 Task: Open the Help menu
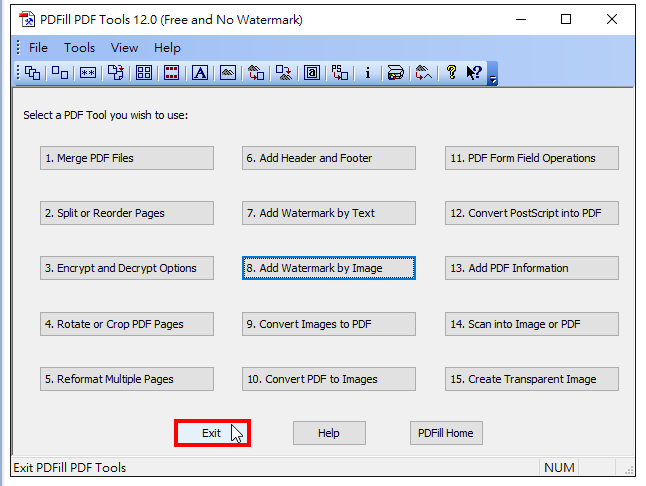(167, 48)
